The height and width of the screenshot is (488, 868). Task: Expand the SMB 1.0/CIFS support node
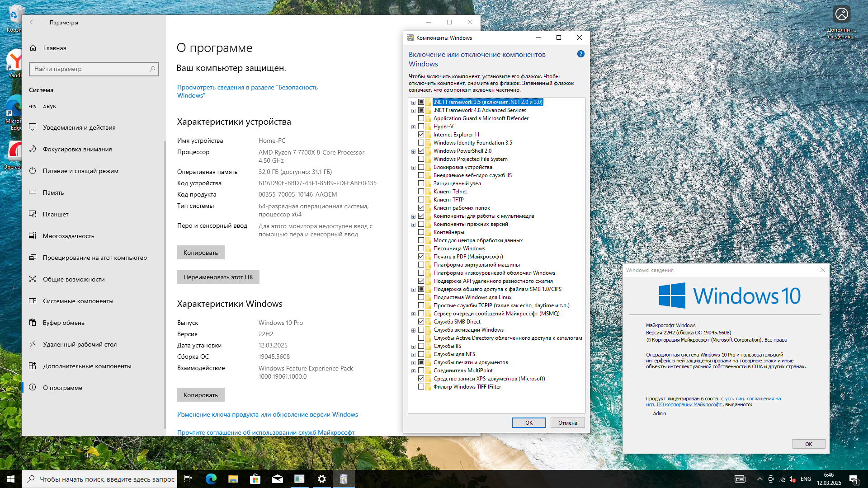pos(413,290)
